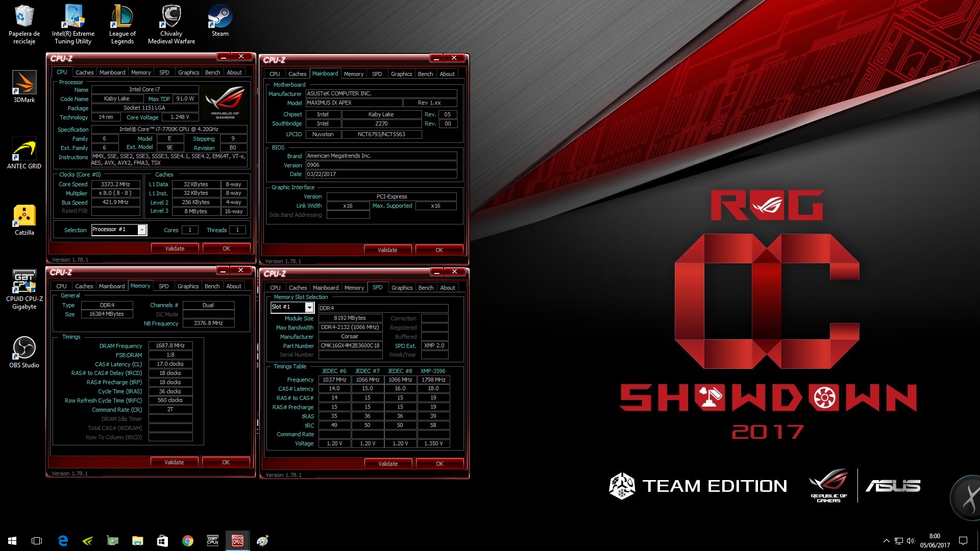
Task: Switch to Caches tab in CPU window
Action: point(84,72)
